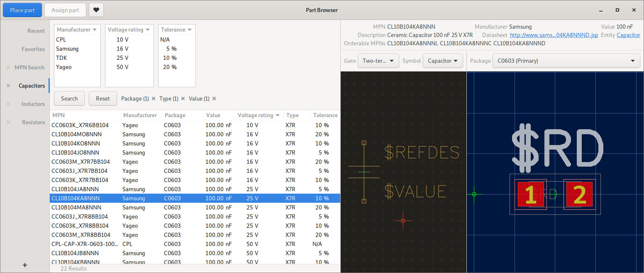644x273 pixels.
Task: Sort results by MPN column header
Action: pyautogui.click(x=85, y=115)
